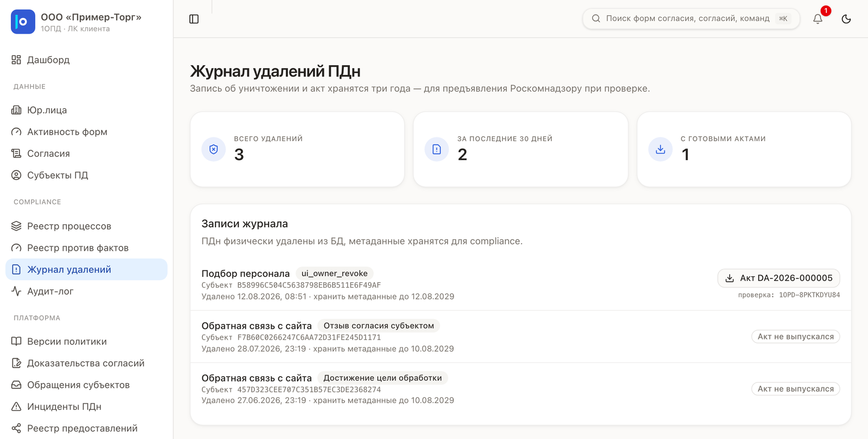Click the Отзыв согласия субъектом tag
Screen dimensions: 868x439
[x=379, y=326]
